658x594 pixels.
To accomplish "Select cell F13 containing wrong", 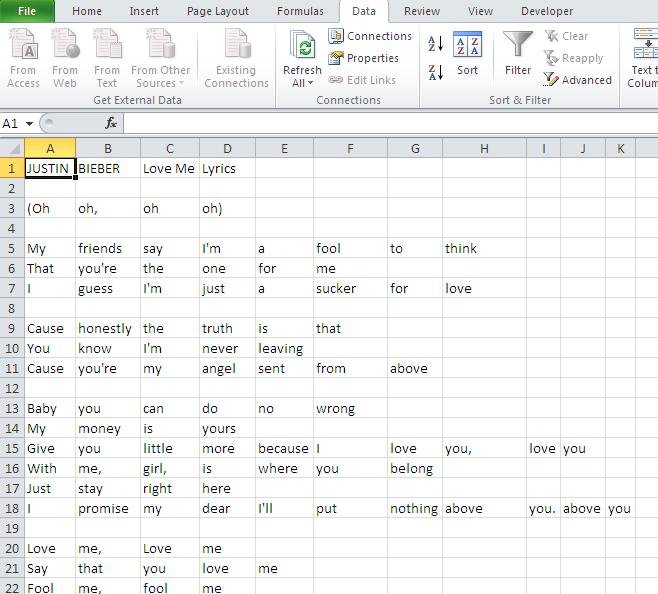I will 350,408.
